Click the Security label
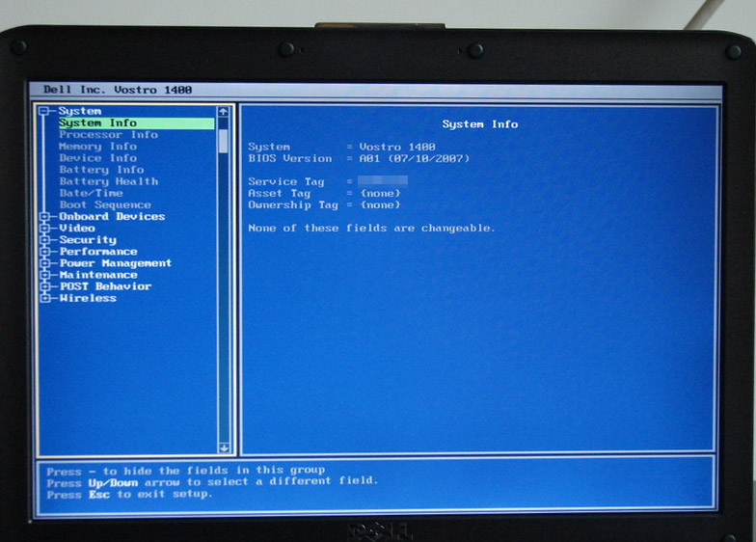 [x=88, y=239]
